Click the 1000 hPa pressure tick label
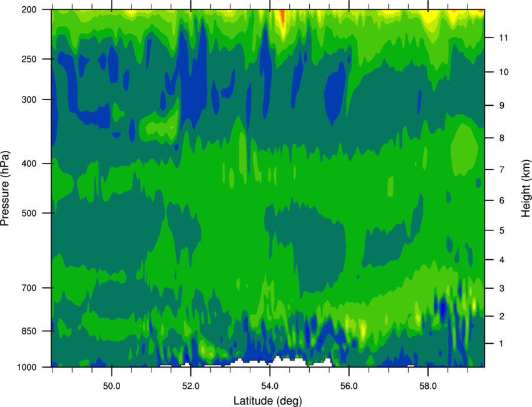 [27, 368]
